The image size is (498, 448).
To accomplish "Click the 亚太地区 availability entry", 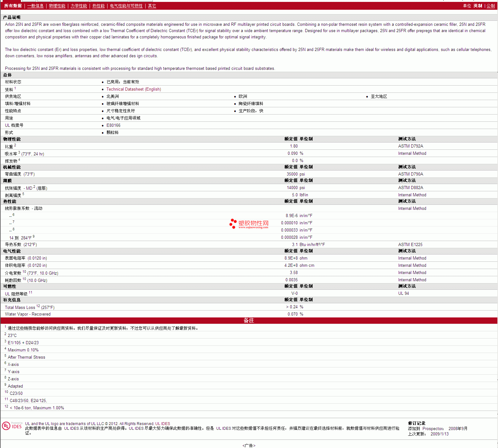I will tap(379, 96).
